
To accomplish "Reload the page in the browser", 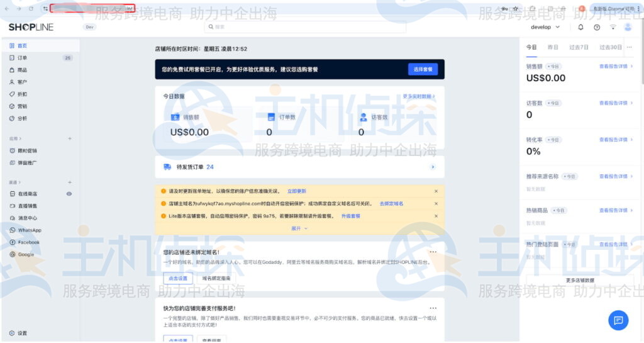I will click(x=31, y=9).
